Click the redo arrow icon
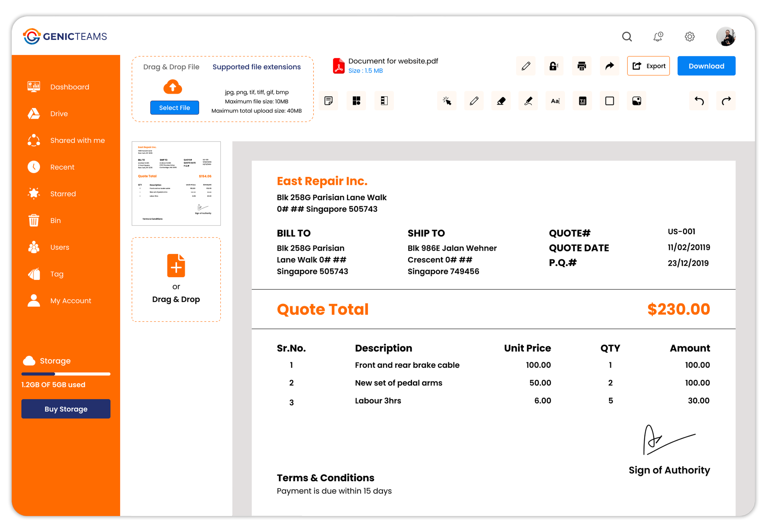The height and width of the screenshot is (532, 768). (x=726, y=101)
